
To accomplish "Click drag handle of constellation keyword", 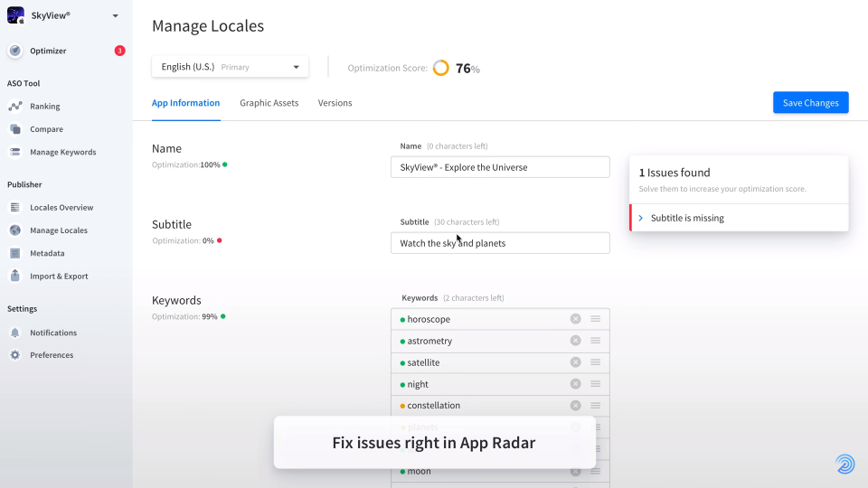I will pos(596,406).
